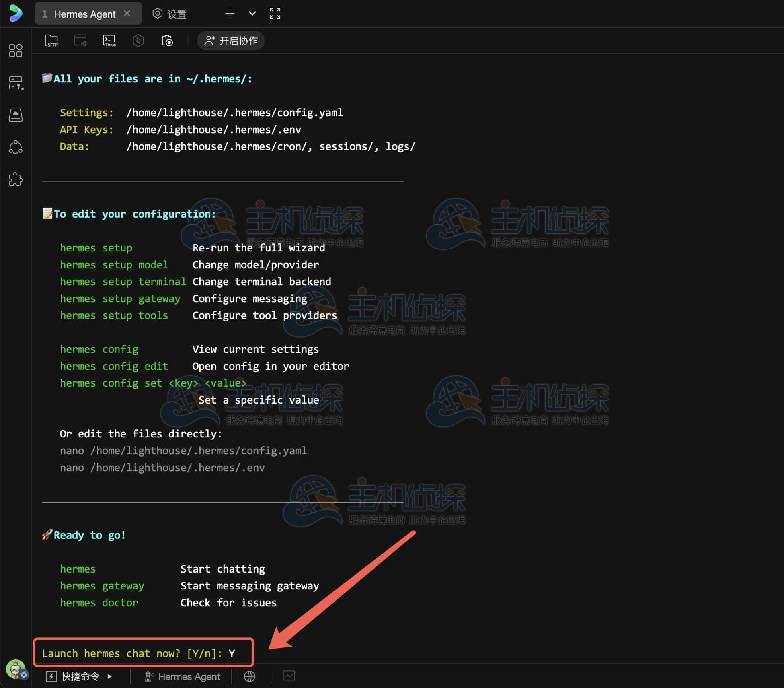Open the apps grid in sidebar
Image resolution: width=784 pixels, height=688 pixels.
pyautogui.click(x=16, y=51)
